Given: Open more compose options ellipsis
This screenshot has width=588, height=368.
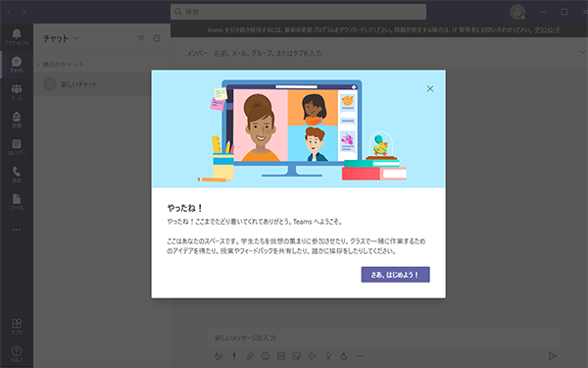Looking at the screenshot, I should pyautogui.click(x=360, y=355).
